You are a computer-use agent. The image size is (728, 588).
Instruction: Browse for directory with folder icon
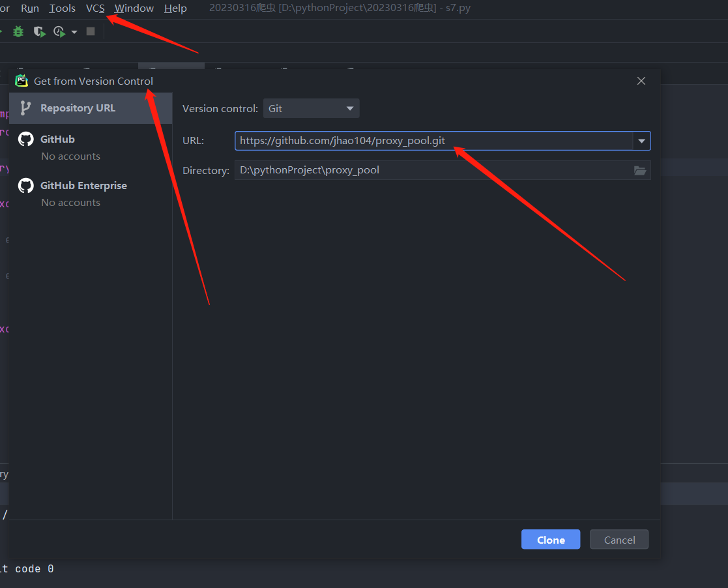click(x=640, y=170)
